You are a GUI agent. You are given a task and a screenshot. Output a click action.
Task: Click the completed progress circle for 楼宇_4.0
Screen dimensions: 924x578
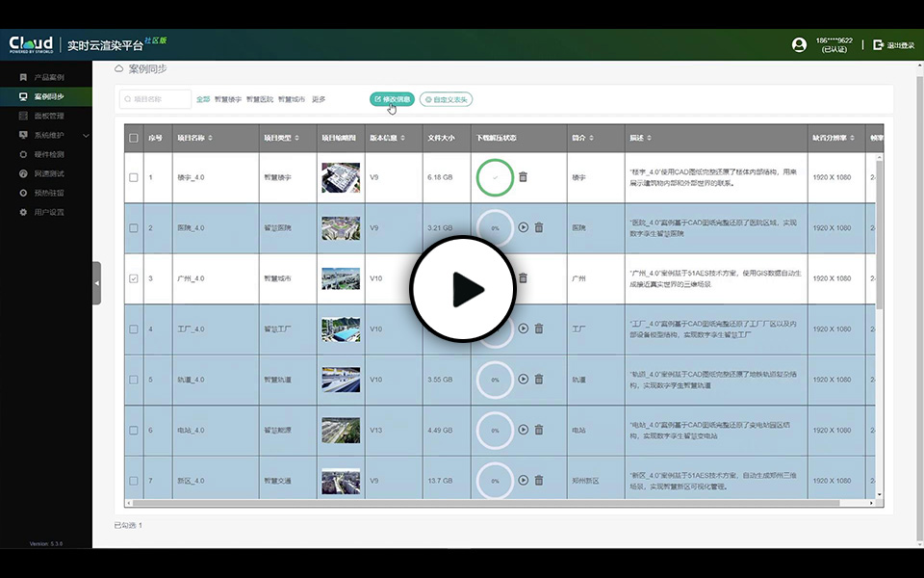click(x=495, y=177)
